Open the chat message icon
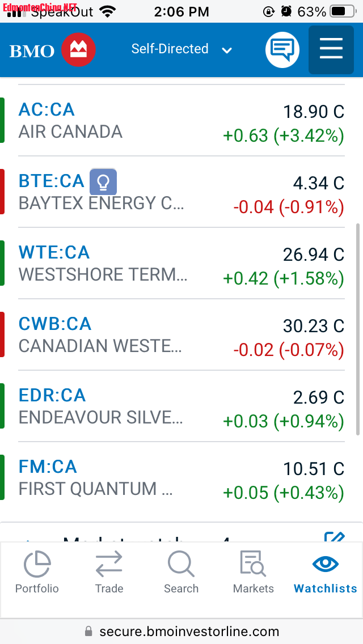The height and width of the screenshot is (644, 363). pyautogui.click(x=282, y=50)
